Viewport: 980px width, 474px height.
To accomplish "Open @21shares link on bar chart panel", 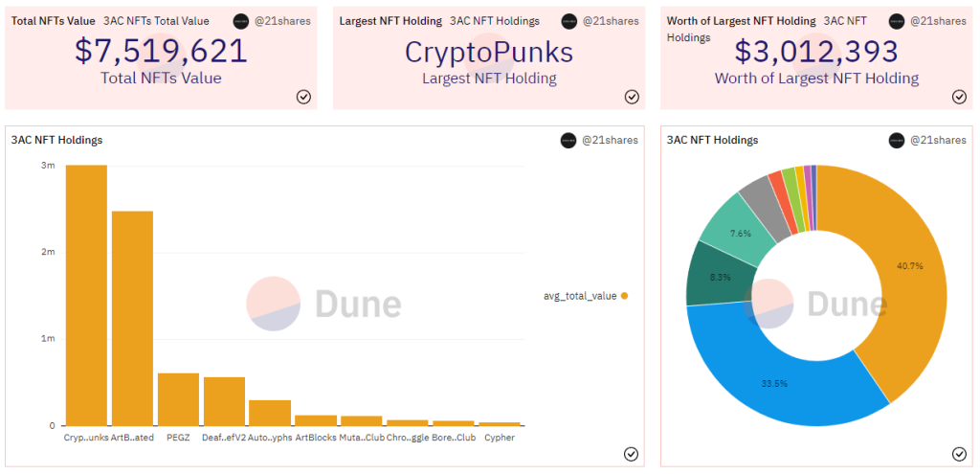I will coord(610,140).
